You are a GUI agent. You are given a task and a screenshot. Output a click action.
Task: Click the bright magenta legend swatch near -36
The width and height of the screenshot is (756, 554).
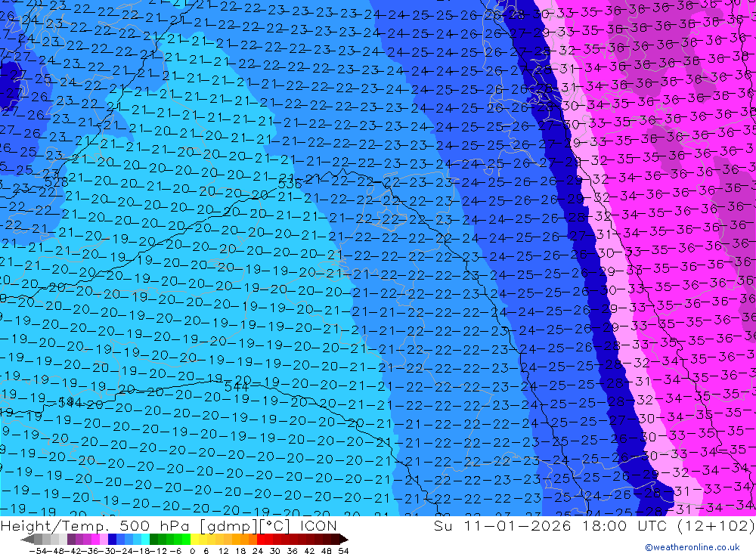point(95,539)
